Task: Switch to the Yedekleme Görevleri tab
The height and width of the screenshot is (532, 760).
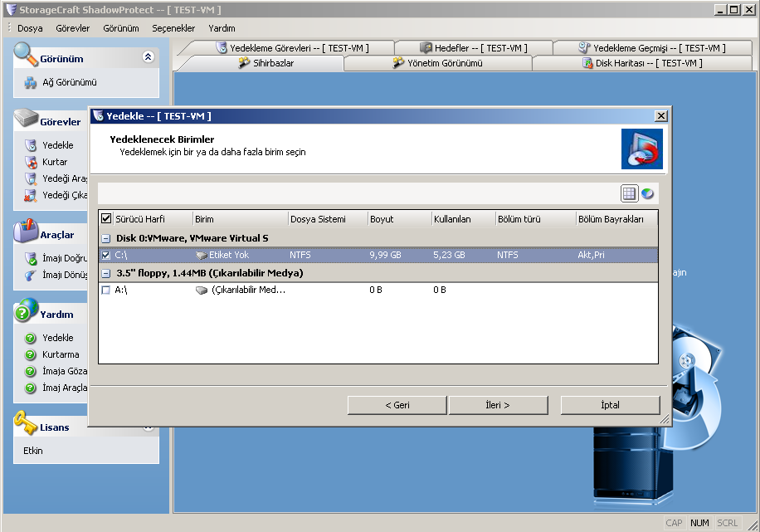Action: (x=292, y=48)
